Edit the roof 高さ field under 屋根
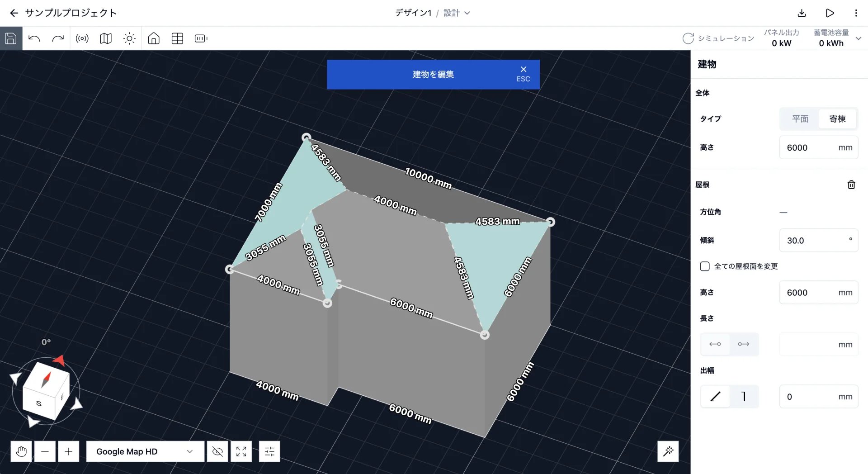Screen dimensions: 868x474 819,293
